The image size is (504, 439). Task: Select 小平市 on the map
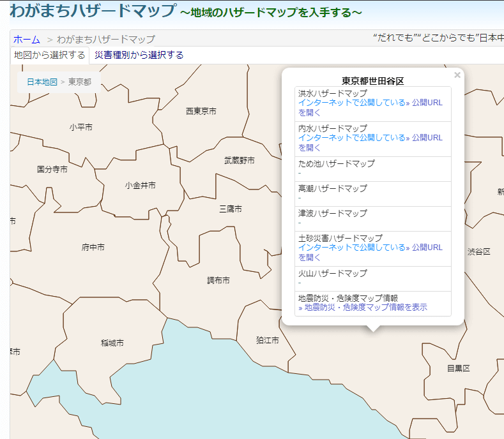click(x=81, y=127)
